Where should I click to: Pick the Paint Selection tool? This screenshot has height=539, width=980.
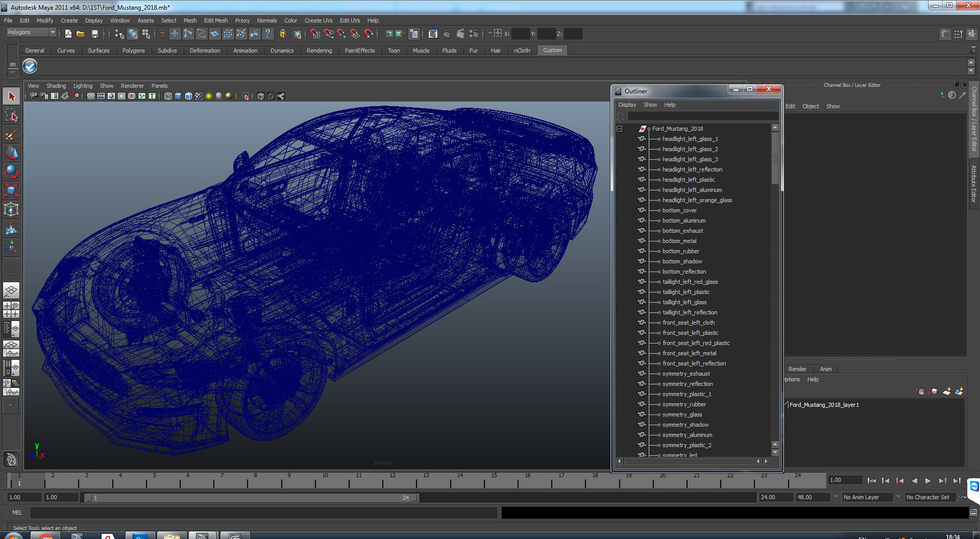point(11,134)
